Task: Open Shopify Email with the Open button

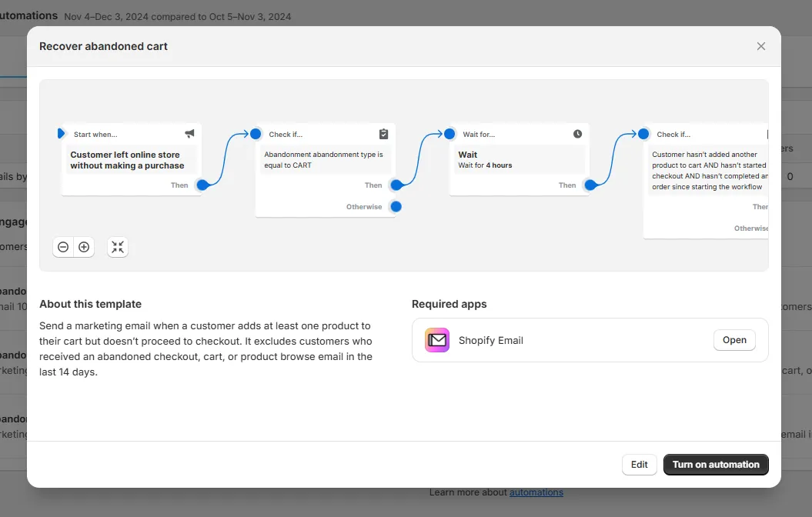Action: (734, 340)
